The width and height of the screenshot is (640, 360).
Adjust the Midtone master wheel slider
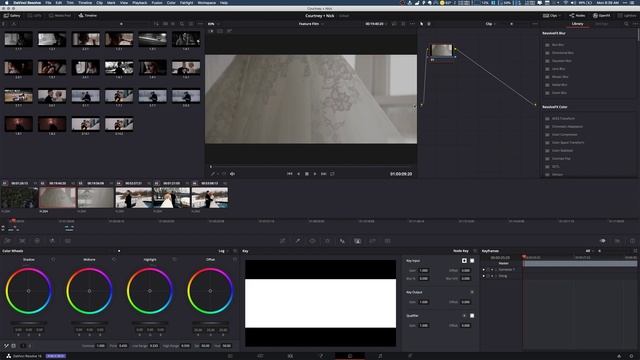pos(89,323)
